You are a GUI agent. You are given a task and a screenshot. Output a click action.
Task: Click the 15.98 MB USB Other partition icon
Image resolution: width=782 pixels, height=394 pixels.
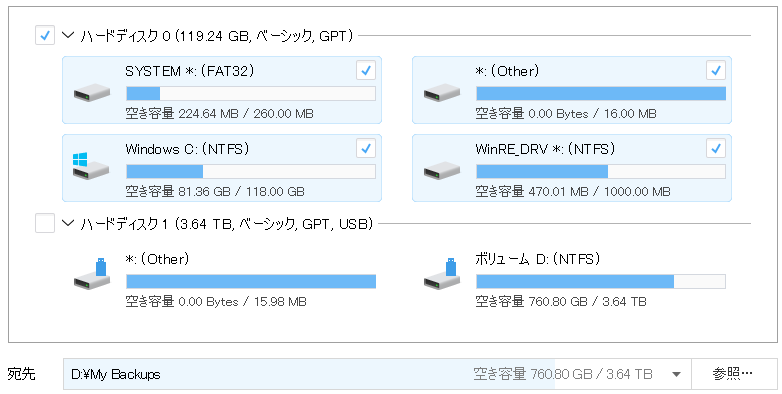coord(92,274)
